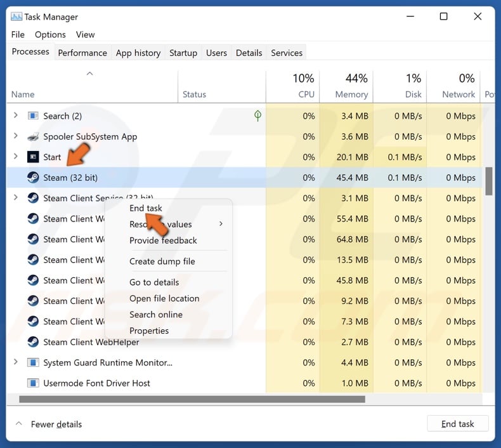Expand the System Guard Runtime Monitor group
The height and width of the screenshot is (448, 501).
click(15, 362)
